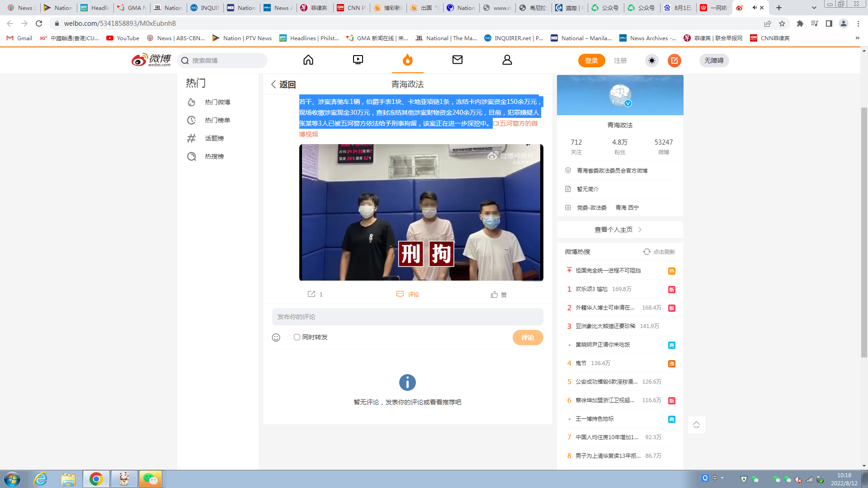Screen dimensions: 868x488
Task: Open Internet Explorer from taskbar
Action: click(41, 479)
